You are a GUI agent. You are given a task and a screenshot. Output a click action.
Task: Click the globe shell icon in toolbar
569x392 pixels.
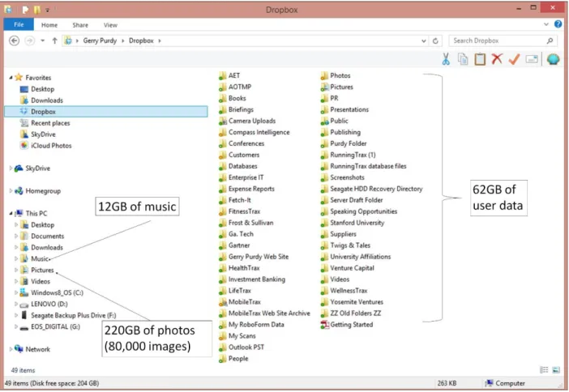pos(553,59)
